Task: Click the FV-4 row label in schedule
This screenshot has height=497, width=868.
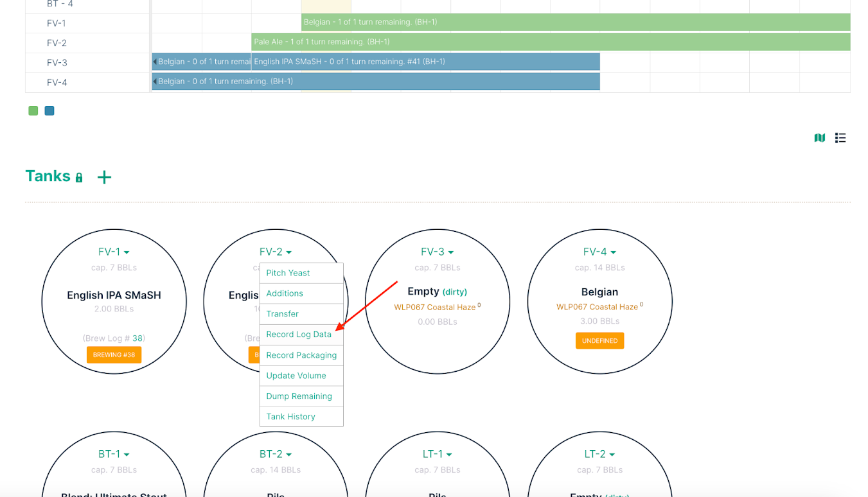Action: 57,82
